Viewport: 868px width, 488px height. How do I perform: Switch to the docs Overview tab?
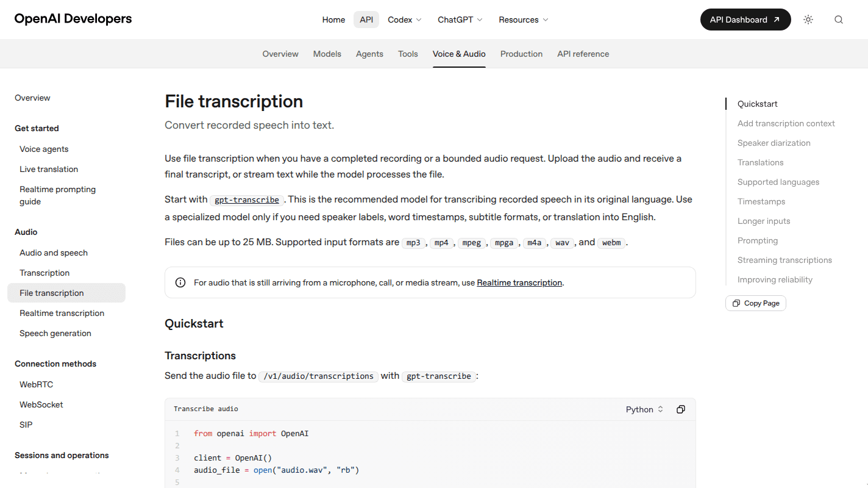coord(280,54)
